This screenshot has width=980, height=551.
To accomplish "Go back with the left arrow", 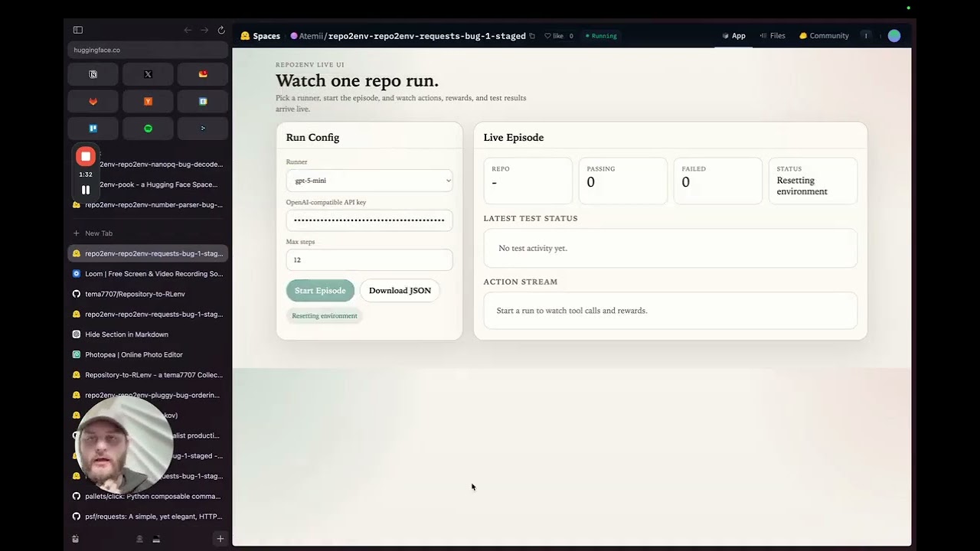I will 188,30.
